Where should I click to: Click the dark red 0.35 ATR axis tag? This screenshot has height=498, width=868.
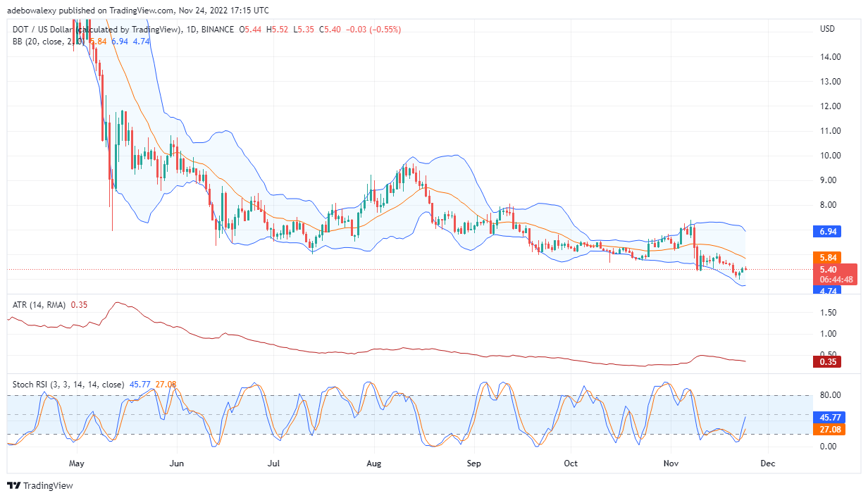(828, 362)
